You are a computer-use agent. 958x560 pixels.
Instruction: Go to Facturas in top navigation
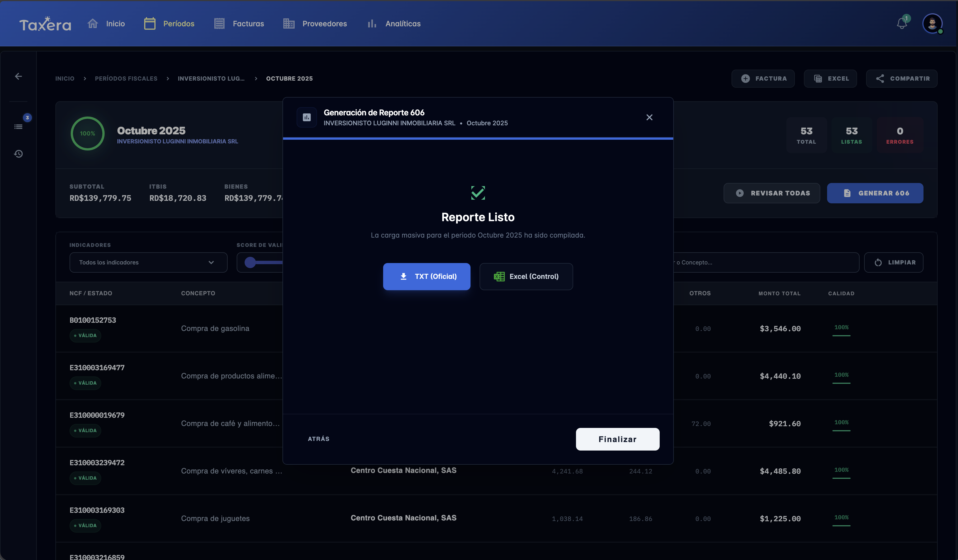(x=239, y=23)
